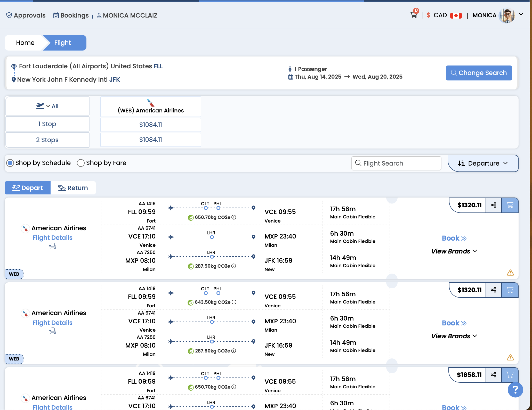The height and width of the screenshot is (410, 532).
Task: Click warning triangle on first flight card
Action: pyautogui.click(x=510, y=273)
